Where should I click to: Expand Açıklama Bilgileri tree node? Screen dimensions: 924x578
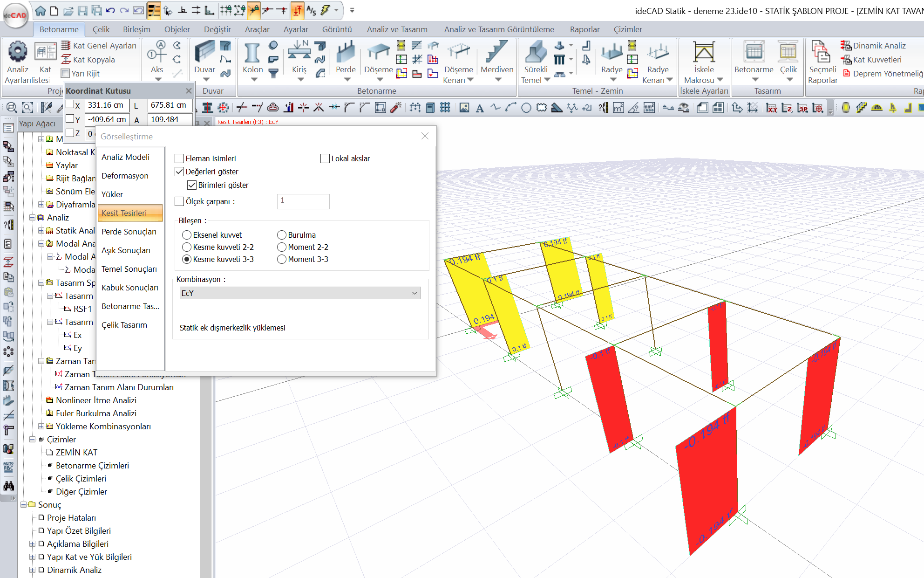[x=32, y=544]
